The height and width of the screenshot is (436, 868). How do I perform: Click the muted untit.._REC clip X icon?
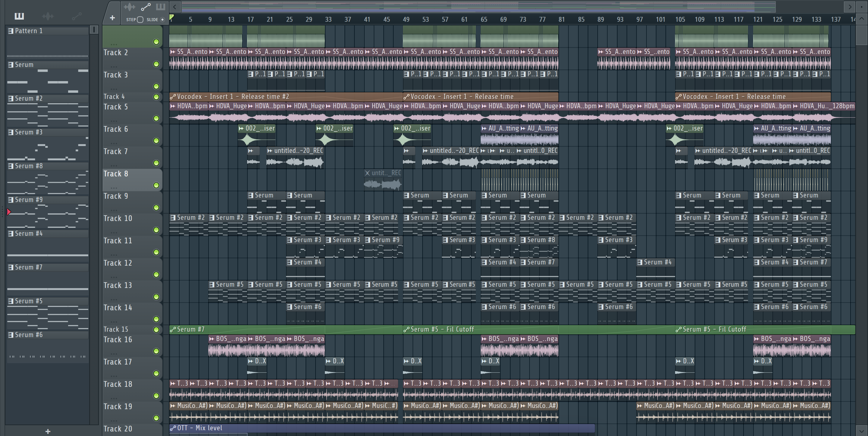tap(367, 173)
